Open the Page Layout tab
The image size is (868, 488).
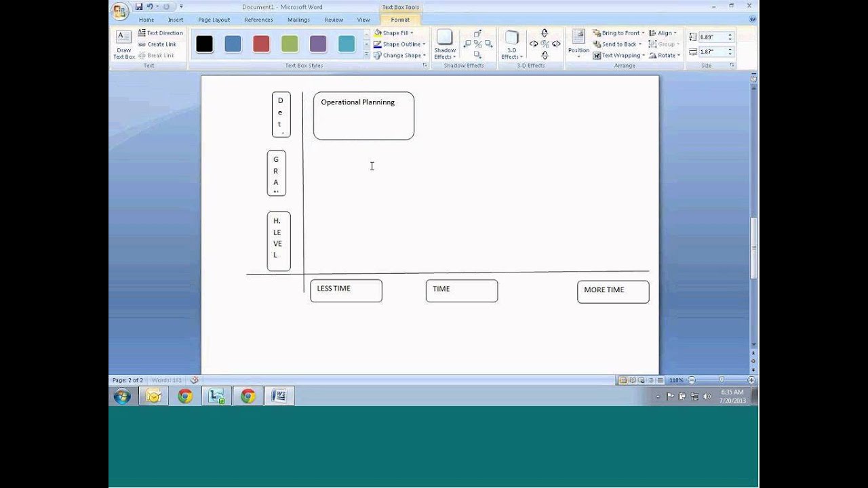pos(214,20)
